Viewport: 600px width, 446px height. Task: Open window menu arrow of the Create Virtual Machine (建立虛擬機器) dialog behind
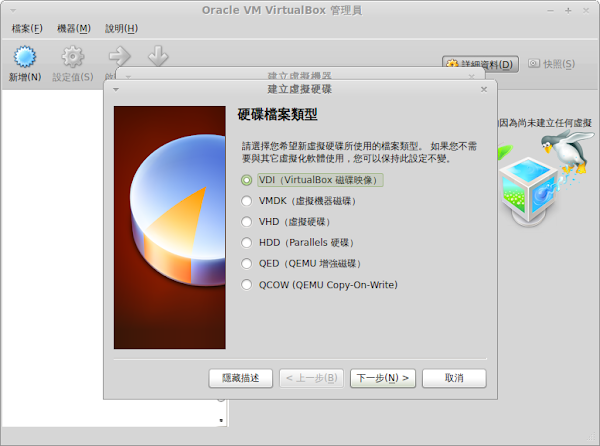tap(128, 77)
